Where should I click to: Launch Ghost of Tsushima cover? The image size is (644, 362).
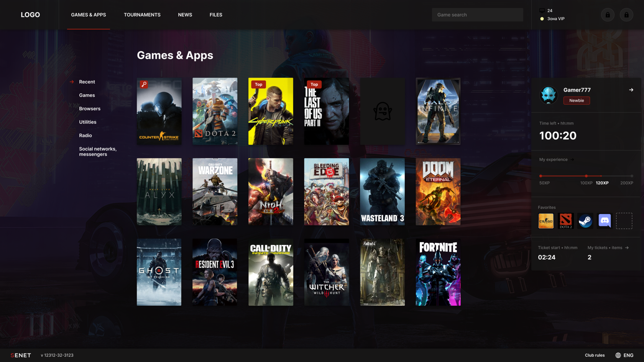(x=159, y=272)
